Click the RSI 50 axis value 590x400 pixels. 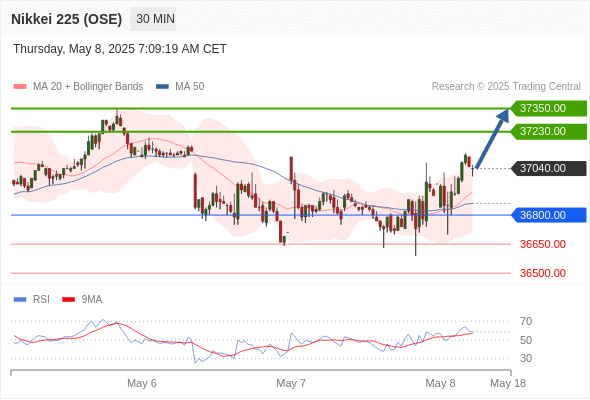[x=526, y=340]
